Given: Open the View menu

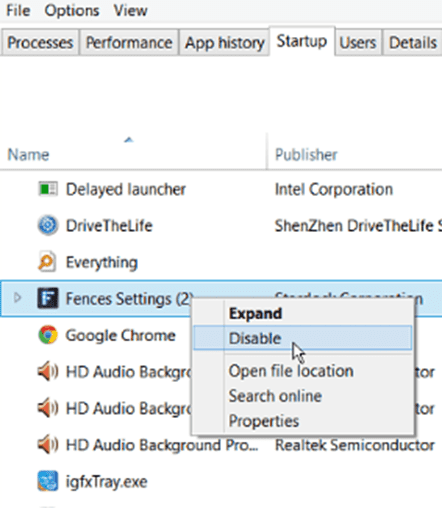Looking at the screenshot, I should pyautogui.click(x=130, y=11).
